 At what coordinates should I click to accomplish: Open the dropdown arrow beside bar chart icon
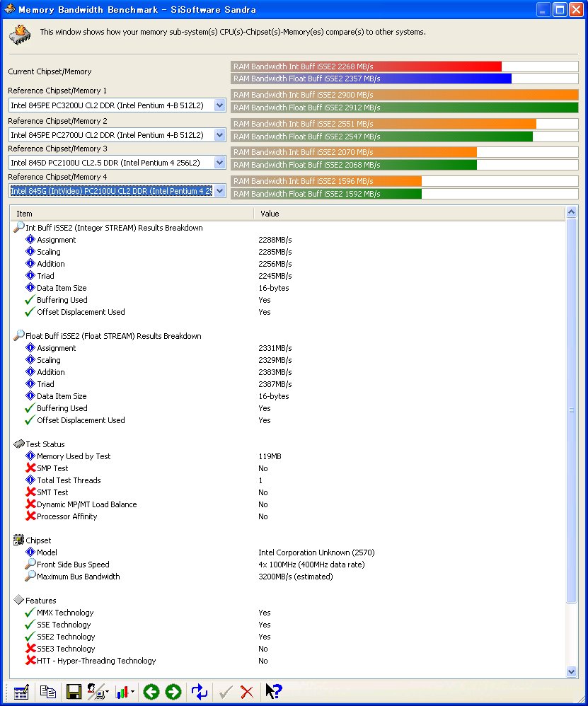(132, 692)
